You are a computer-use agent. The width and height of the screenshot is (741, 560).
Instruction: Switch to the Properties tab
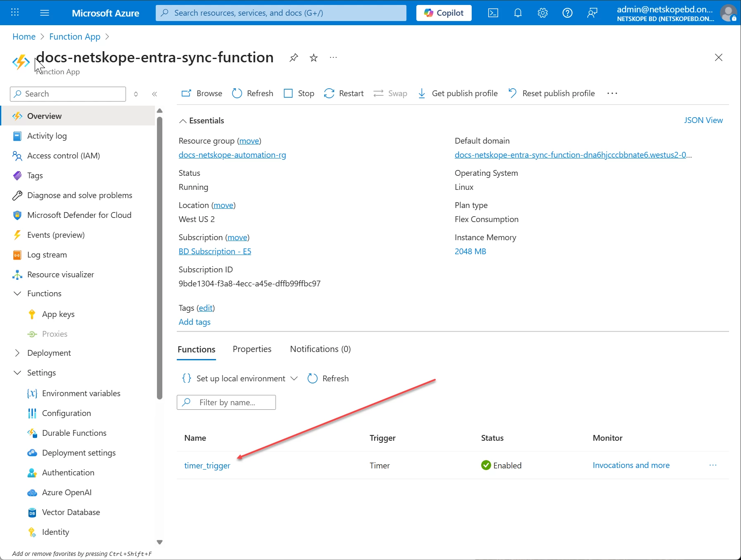(252, 349)
